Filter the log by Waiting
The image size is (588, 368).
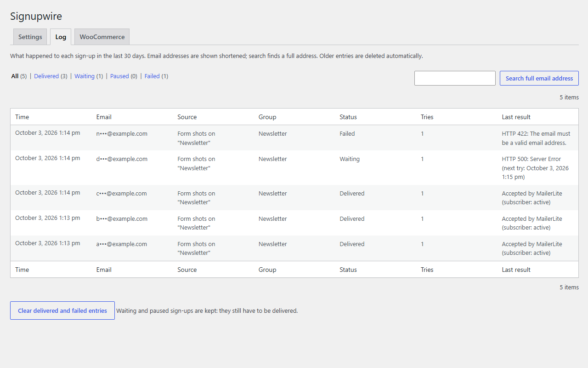click(x=85, y=76)
